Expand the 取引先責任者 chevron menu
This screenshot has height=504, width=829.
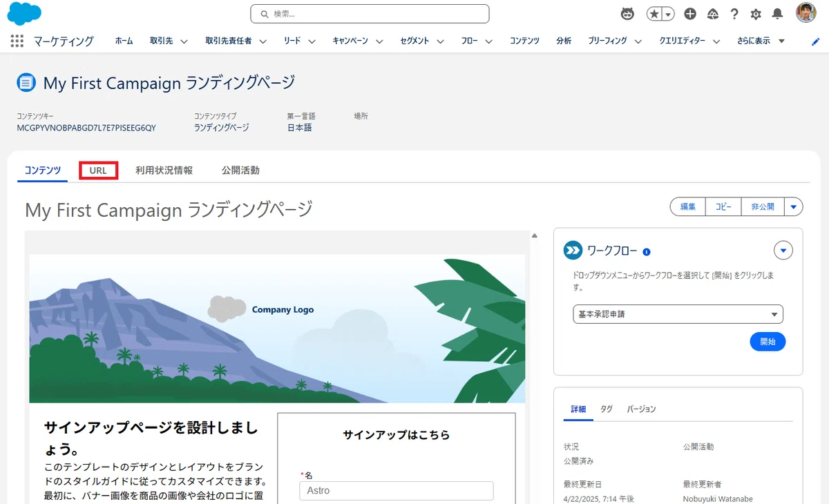click(263, 41)
